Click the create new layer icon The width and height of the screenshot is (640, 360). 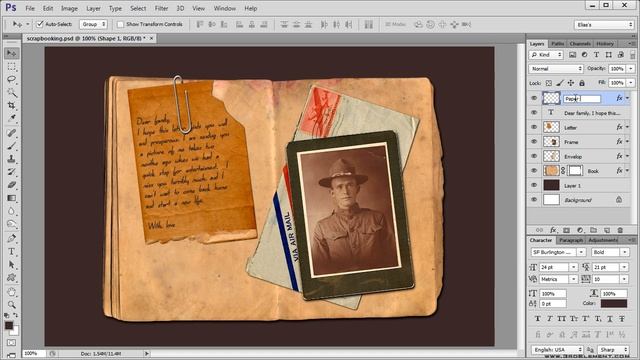click(607, 230)
